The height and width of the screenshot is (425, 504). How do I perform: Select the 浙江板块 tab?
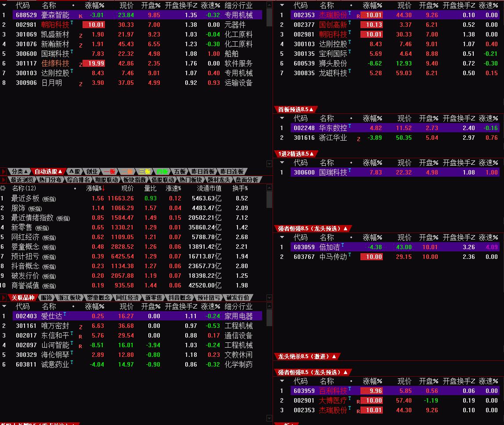click(69, 298)
